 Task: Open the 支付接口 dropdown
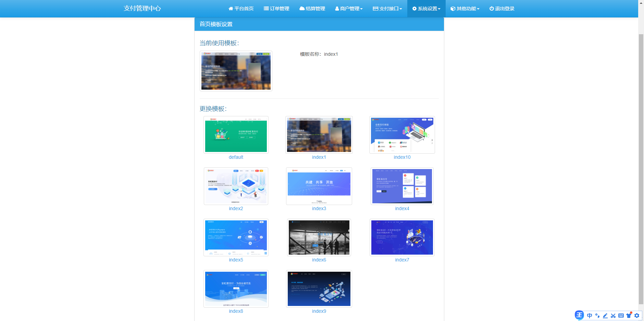tap(387, 9)
